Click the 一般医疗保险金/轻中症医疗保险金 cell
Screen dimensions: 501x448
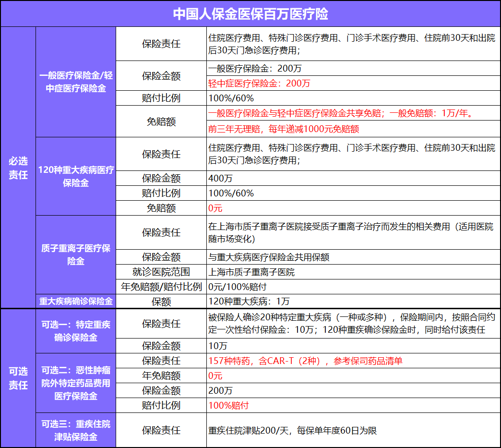tap(76, 82)
